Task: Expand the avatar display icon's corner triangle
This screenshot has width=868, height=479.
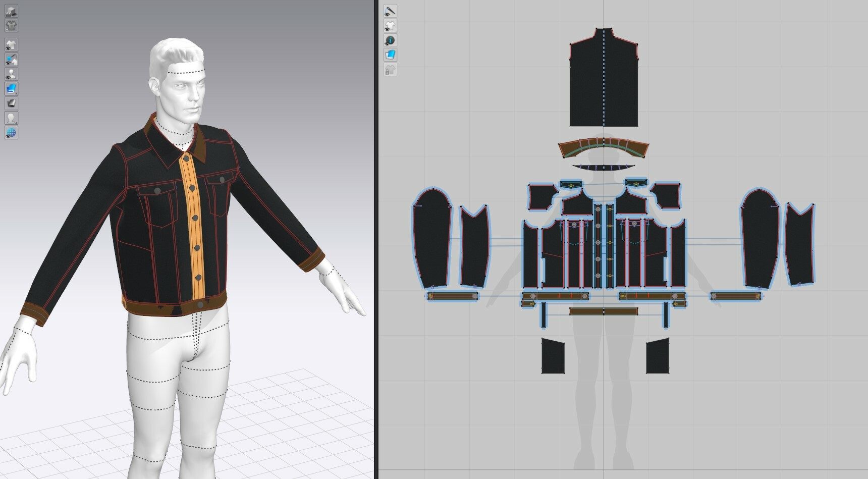Action: pyautogui.click(x=15, y=122)
